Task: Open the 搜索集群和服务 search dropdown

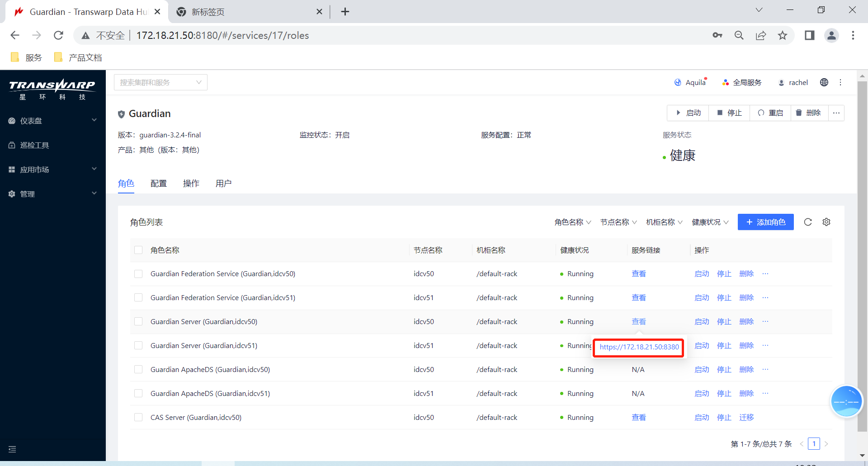Action: coord(160,82)
